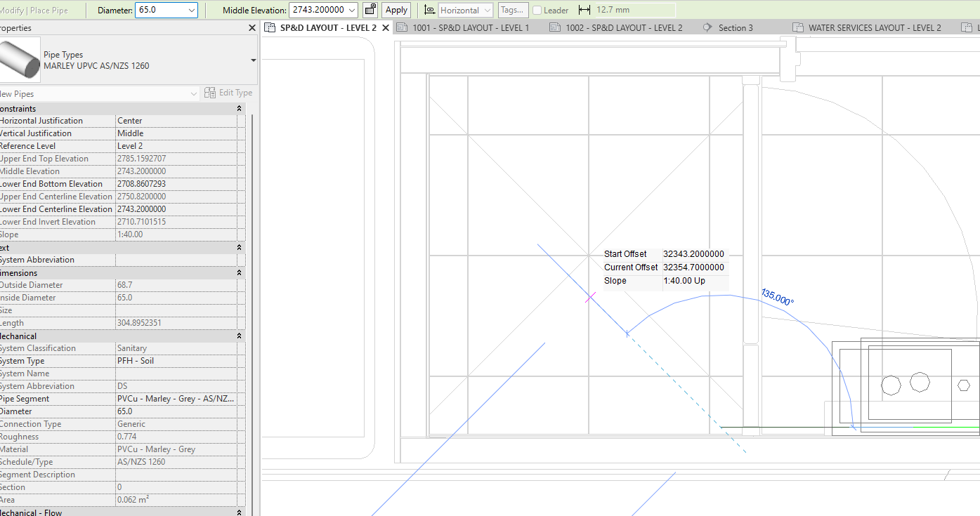980x516 pixels.
Task: Click the floor plan icon on 1002 tab
Action: 555,28
